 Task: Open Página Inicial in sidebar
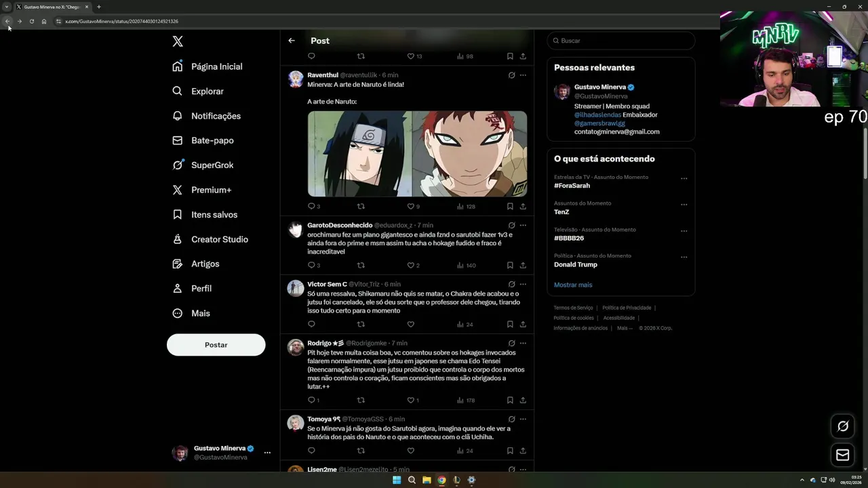(x=208, y=66)
